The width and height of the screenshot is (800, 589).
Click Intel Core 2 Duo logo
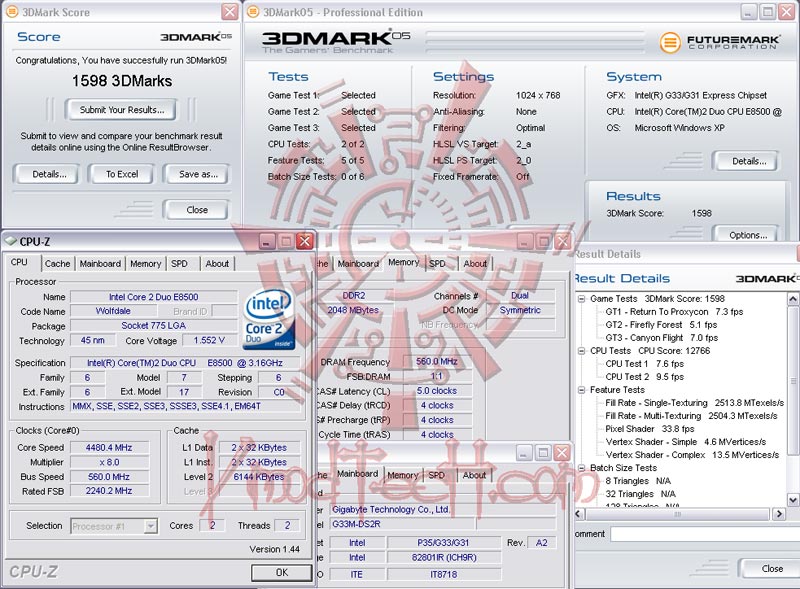point(269,319)
